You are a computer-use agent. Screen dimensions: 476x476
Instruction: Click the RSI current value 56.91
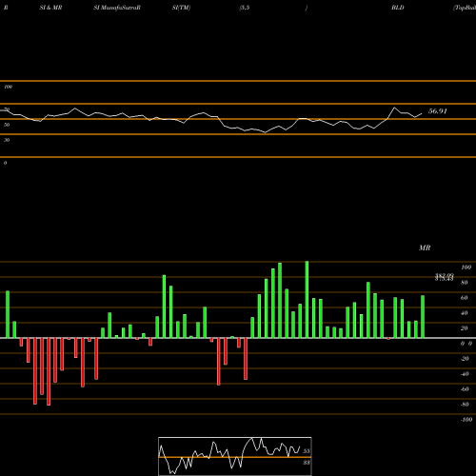(438, 111)
